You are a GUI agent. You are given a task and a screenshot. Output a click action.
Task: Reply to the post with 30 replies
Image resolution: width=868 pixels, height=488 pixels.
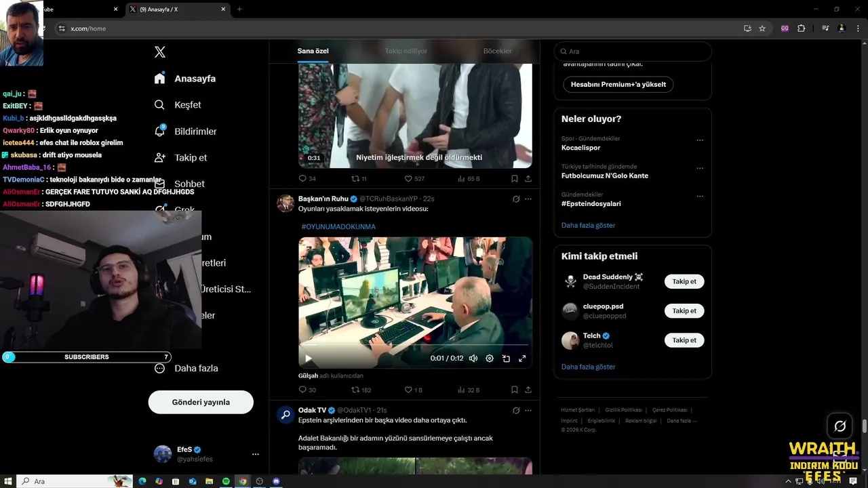click(x=307, y=390)
